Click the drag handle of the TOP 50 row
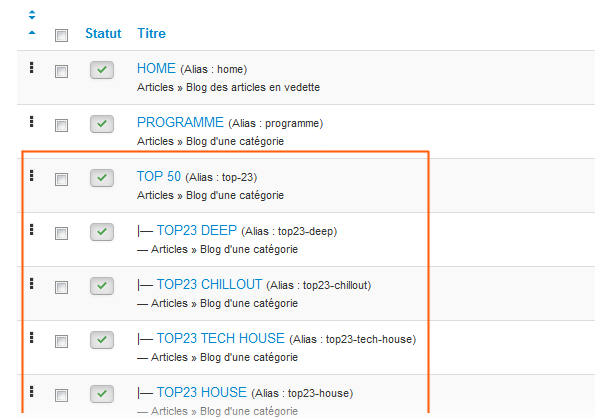The image size is (595, 418). pyautogui.click(x=31, y=175)
